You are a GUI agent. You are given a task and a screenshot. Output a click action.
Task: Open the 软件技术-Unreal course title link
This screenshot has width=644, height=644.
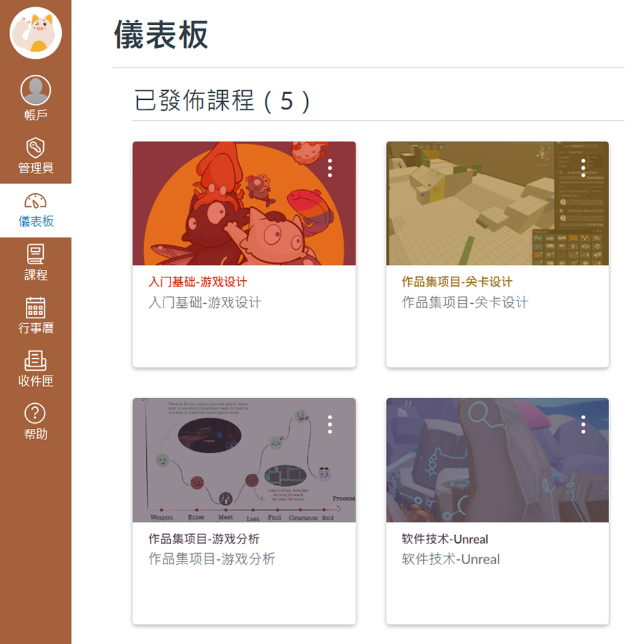click(445, 539)
